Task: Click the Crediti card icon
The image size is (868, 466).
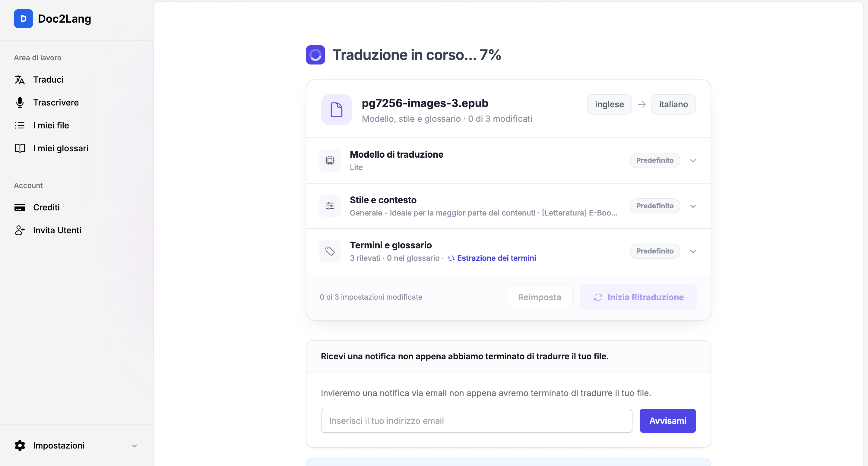Action: pos(20,207)
